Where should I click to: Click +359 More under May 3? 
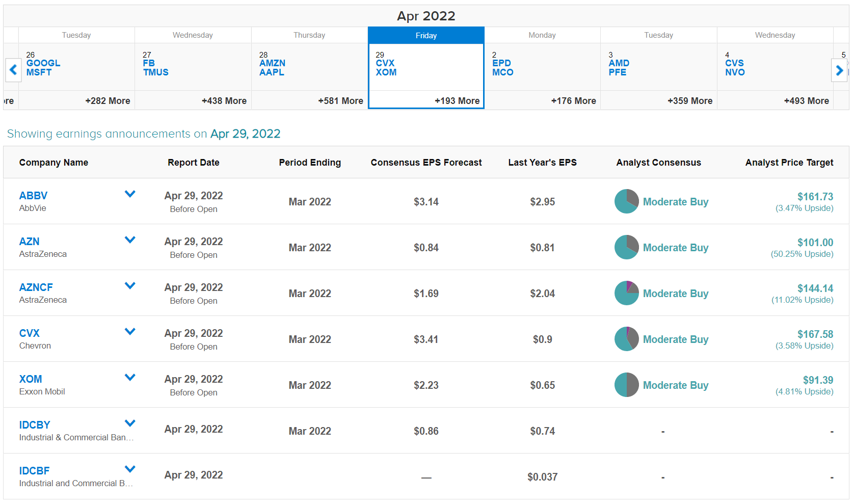[x=690, y=101]
